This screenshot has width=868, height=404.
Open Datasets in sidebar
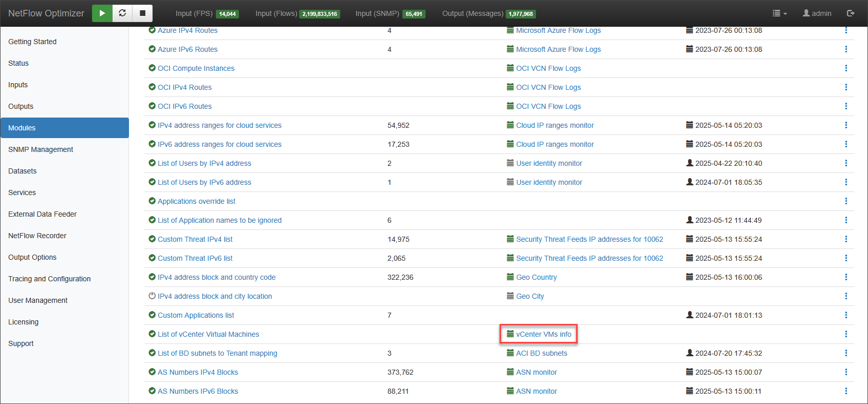65,171
